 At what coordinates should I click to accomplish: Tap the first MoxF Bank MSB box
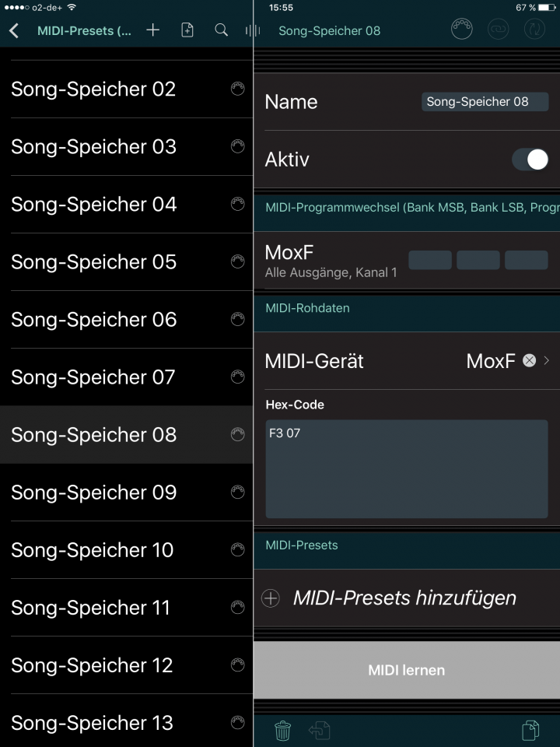[430, 260]
